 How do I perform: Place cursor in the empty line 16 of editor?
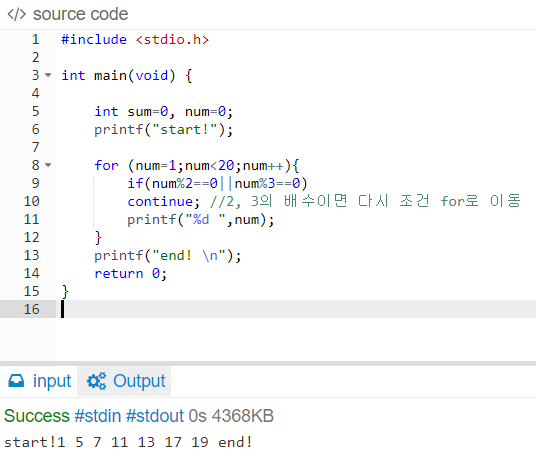point(296,309)
